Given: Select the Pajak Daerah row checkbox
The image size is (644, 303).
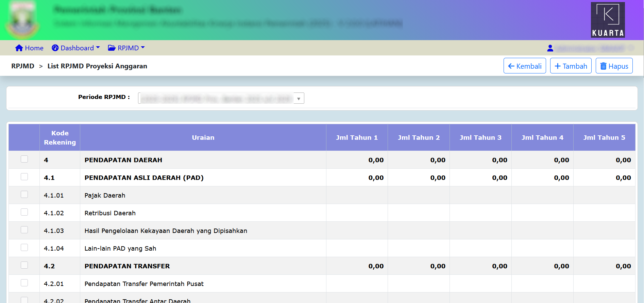Looking at the screenshot, I should coord(24,195).
